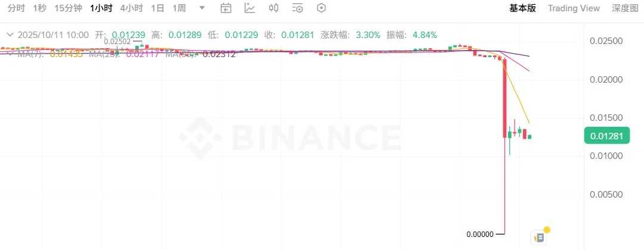
Task: Switch to Trading View chart
Action: [574, 8]
